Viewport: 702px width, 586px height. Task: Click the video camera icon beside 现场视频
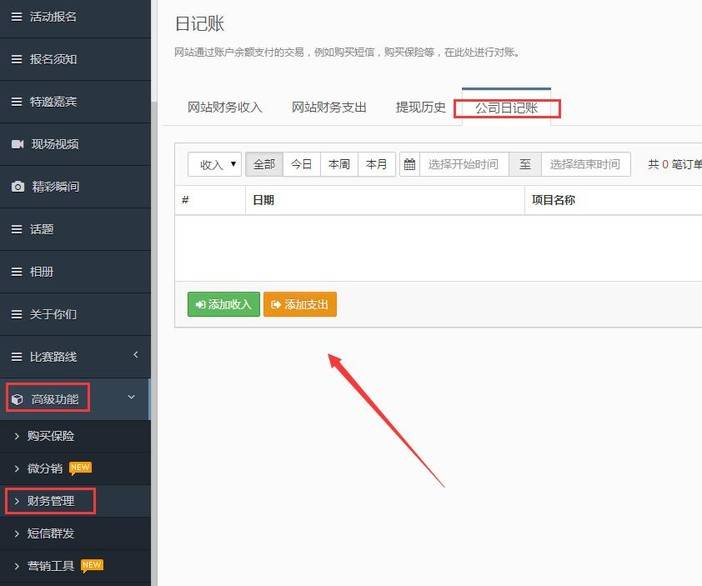pyautogui.click(x=17, y=144)
